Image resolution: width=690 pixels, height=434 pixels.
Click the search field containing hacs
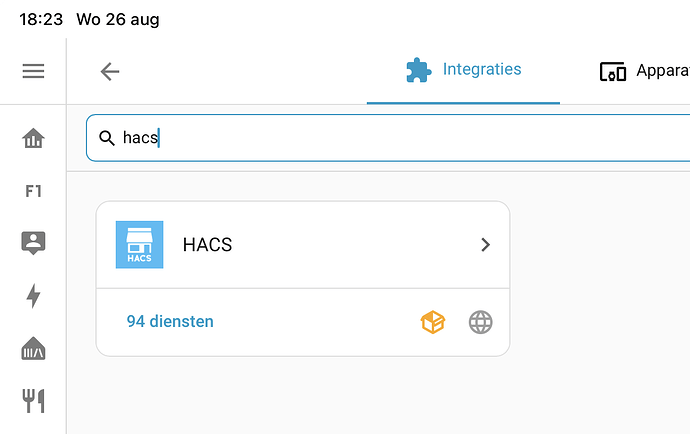pos(388,138)
